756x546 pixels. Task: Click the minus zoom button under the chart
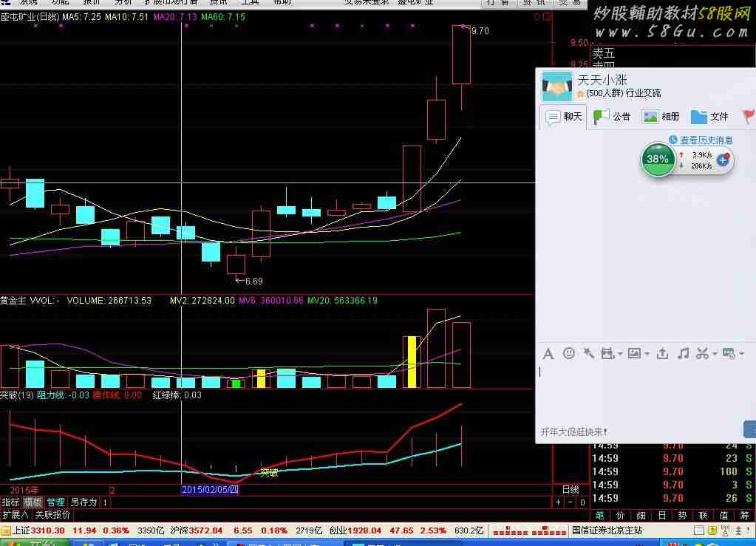(x=571, y=502)
